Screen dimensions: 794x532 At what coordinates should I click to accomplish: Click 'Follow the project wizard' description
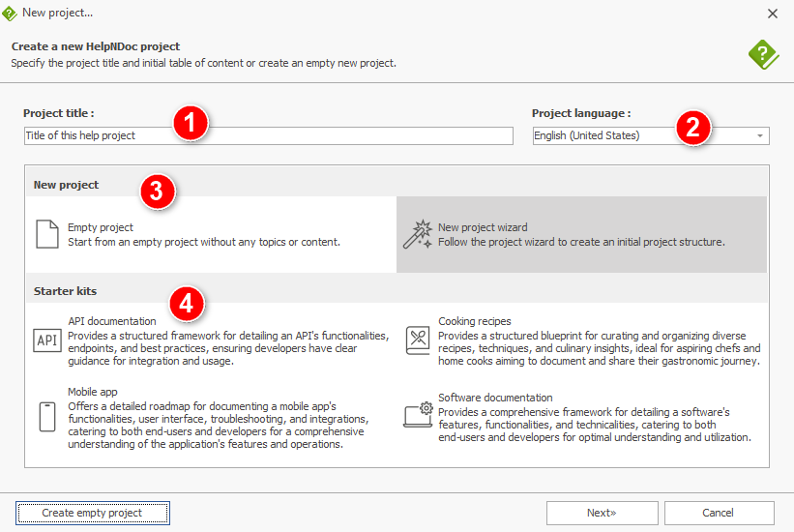pyautogui.click(x=581, y=242)
